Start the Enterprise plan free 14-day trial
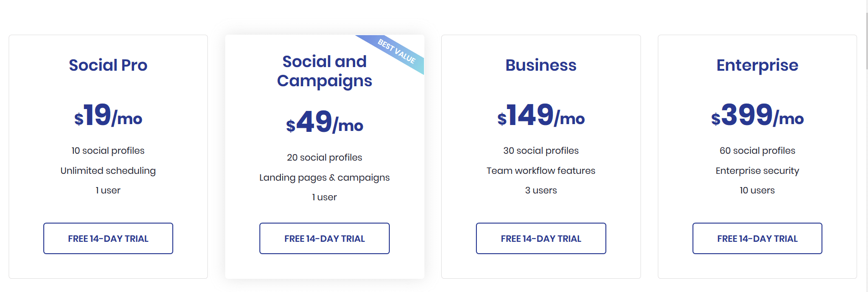The image size is (868, 292). point(757,238)
